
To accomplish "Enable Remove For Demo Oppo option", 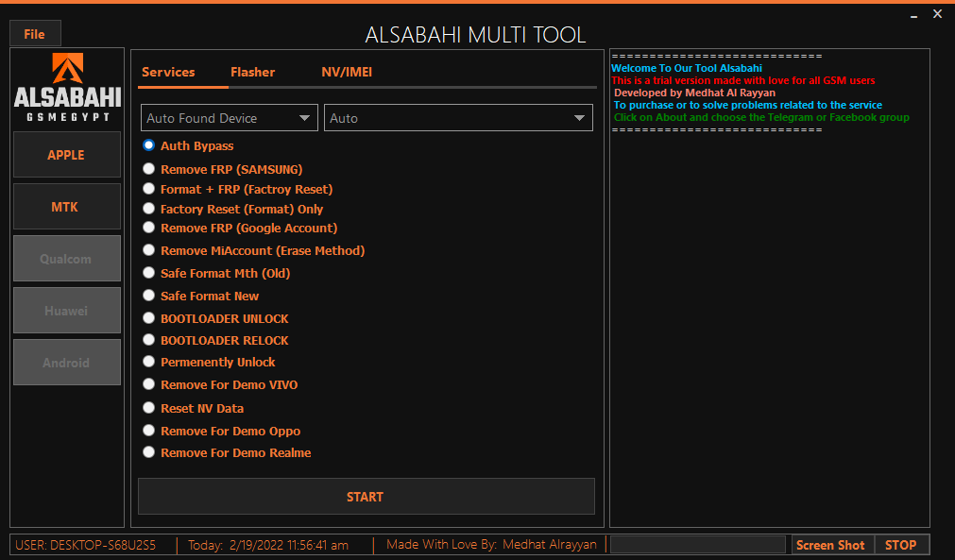I will click(x=148, y=429).
